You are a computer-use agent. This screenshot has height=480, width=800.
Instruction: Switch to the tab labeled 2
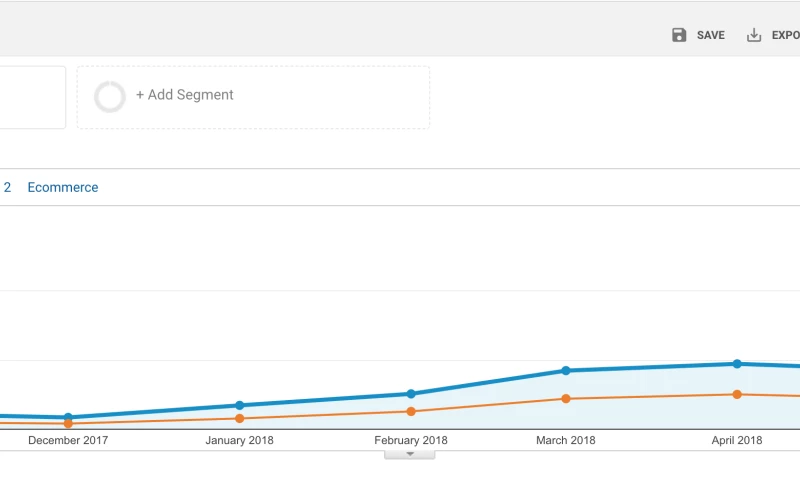(x=8, y=187)
